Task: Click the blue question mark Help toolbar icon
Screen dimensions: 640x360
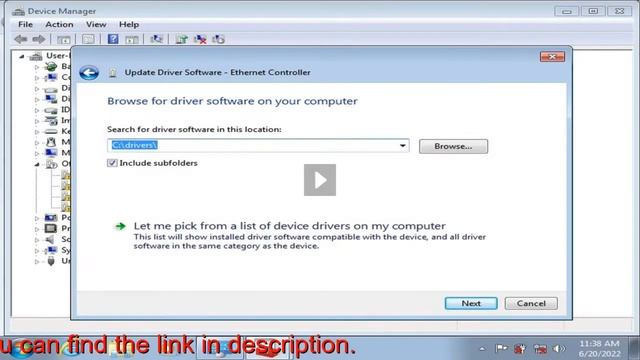Action: [113, 39]
